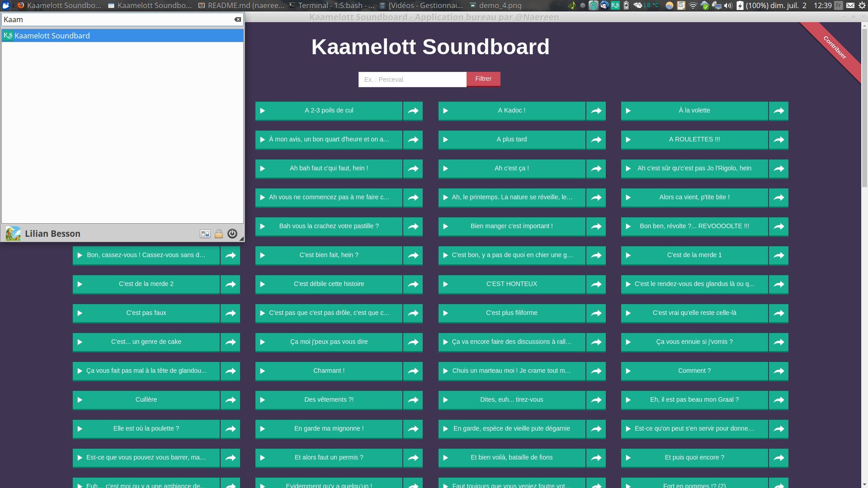Share the 'À la volette' sound
This screenshot has height=488, width=868.
pos(778,111)
